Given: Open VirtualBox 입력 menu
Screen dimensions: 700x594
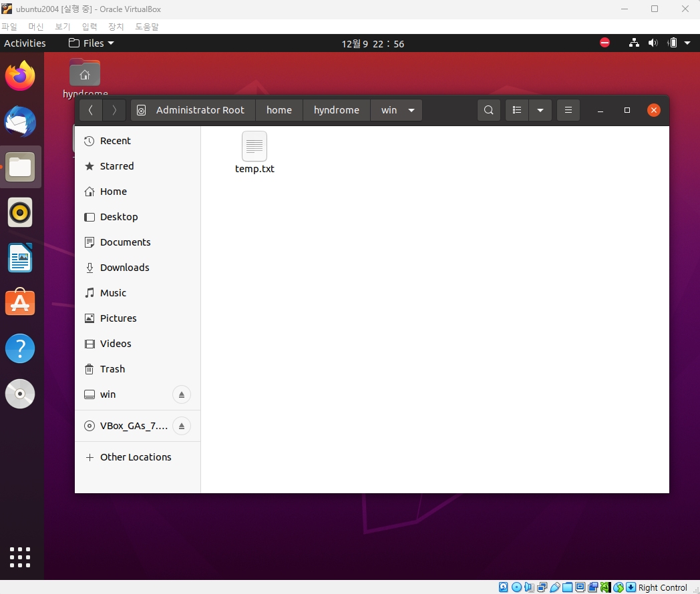Looking at the screenshot, I should tap(90, 27).
